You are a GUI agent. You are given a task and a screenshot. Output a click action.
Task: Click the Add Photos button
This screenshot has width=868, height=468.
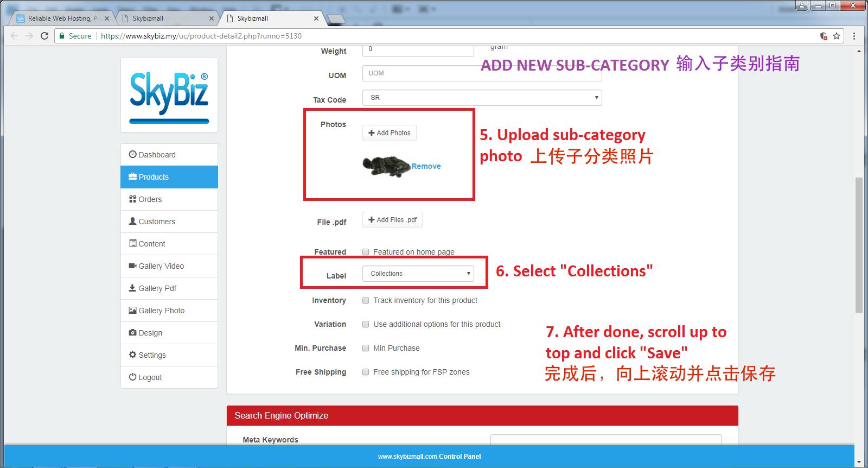(390, 133)
